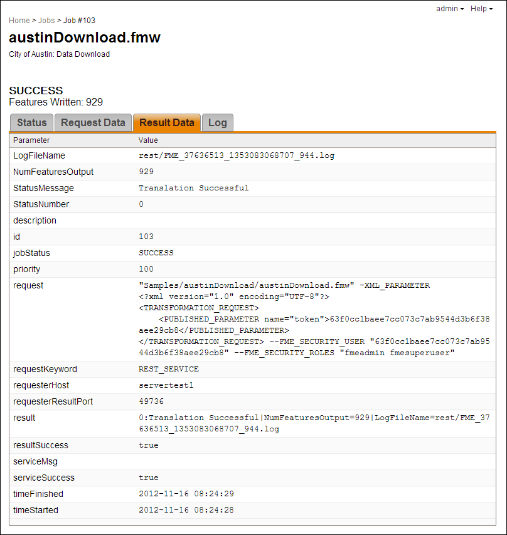Click the requesterResultPort parameter label
Screen dimensions: 507x535
(x=53, y=402)
